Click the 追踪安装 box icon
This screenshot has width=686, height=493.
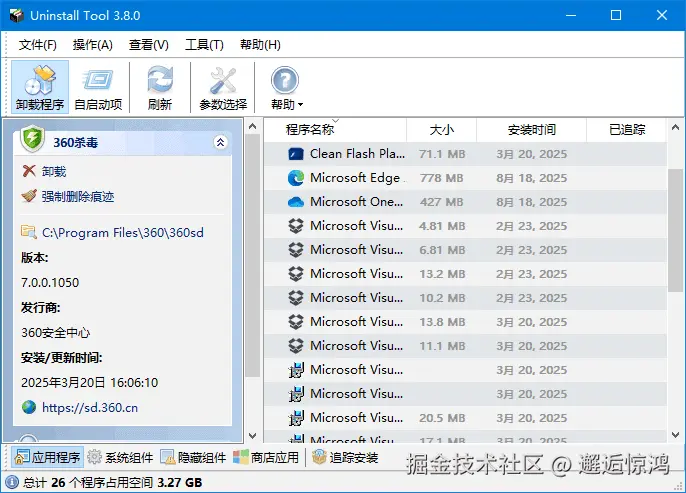(319, 457)
